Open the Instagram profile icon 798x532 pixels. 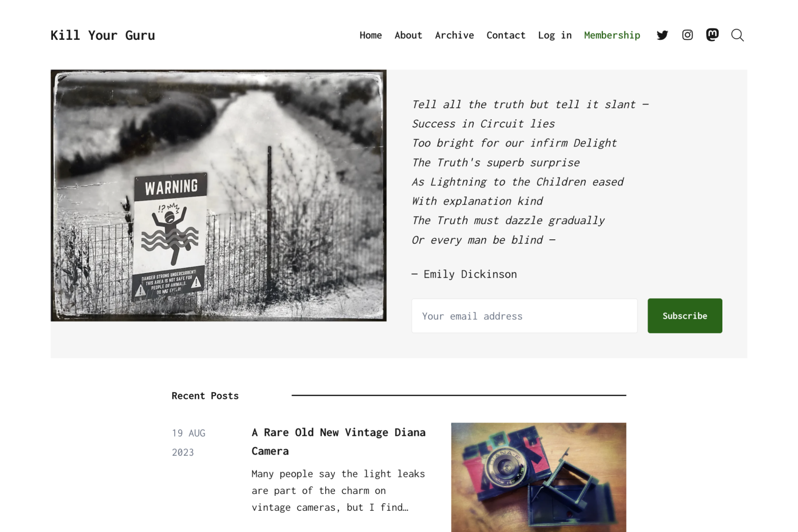point(687,35)
